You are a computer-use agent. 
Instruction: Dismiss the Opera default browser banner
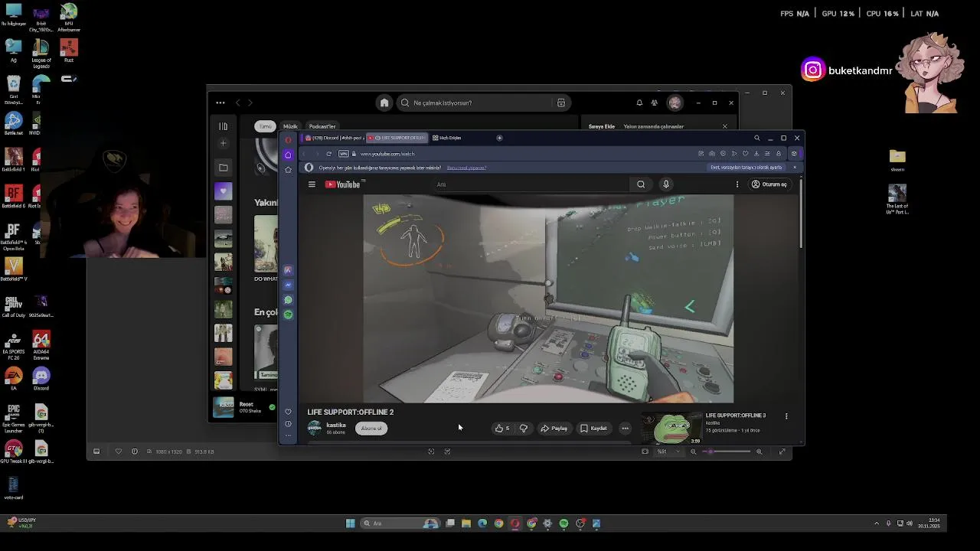[x=794, y=168]
